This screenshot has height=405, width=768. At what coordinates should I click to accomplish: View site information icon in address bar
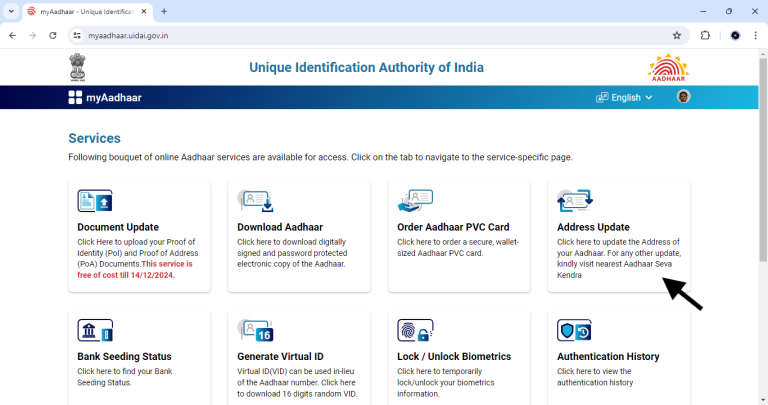(77, 35)
